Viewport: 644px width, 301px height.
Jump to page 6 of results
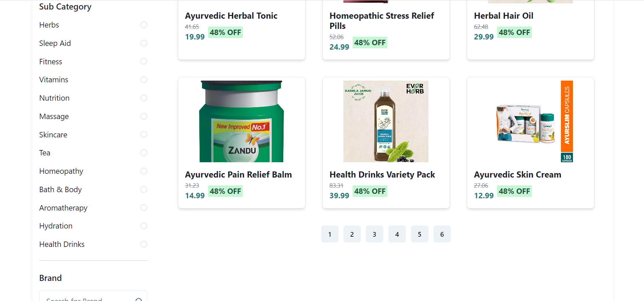click(442, 234)
